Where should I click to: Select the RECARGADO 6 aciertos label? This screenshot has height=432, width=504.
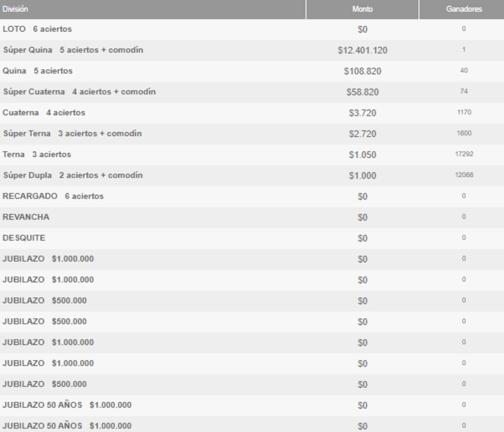point(53,196)
